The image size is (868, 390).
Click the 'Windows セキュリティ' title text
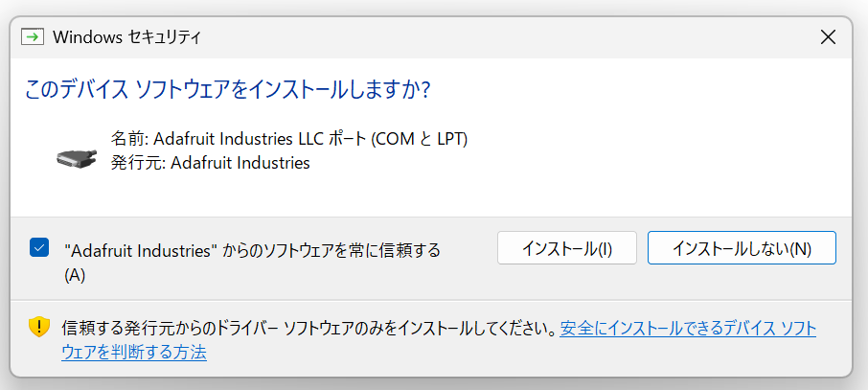126,37
